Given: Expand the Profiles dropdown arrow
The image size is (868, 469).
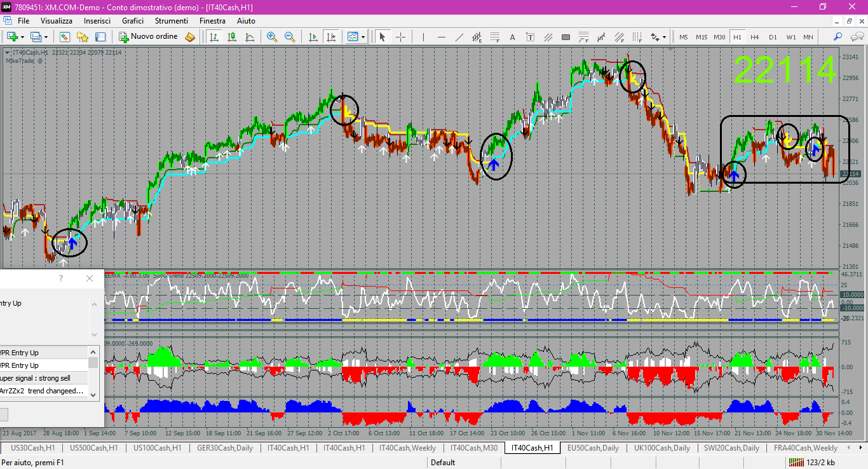Looking at the screenshot, I should 46,37.
